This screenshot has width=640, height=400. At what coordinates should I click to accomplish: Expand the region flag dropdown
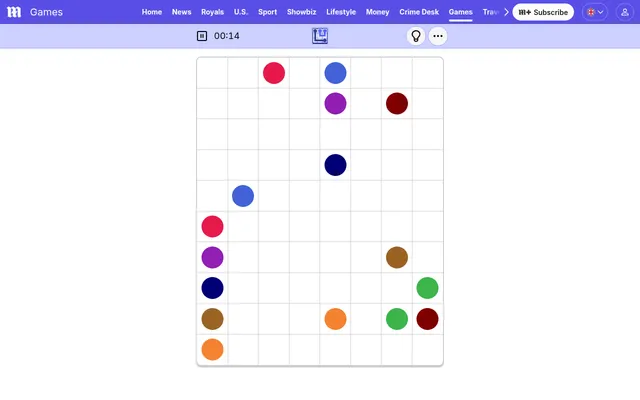pos(595,12)
